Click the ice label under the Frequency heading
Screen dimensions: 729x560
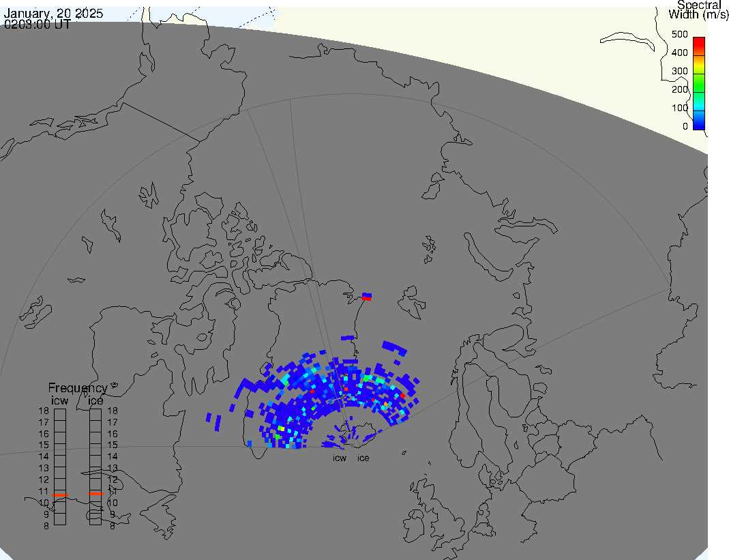click(x=95, y=400)
